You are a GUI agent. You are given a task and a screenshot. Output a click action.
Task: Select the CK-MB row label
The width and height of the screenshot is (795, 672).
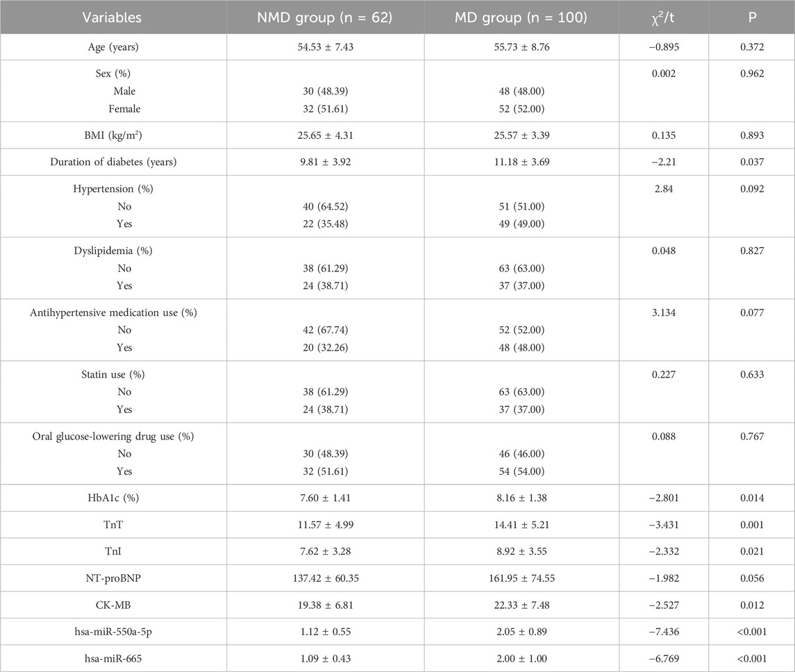(x=113, y=605)
